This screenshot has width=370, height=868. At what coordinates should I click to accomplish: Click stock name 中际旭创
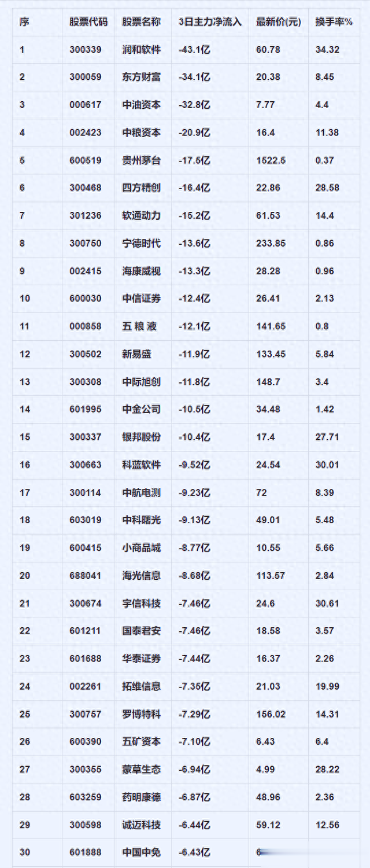142,382
